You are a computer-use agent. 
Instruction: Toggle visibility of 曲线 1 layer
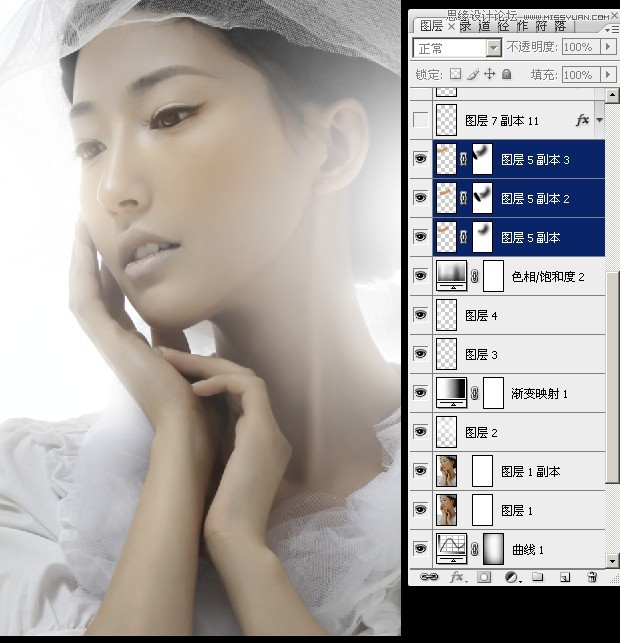pos(420,549)
